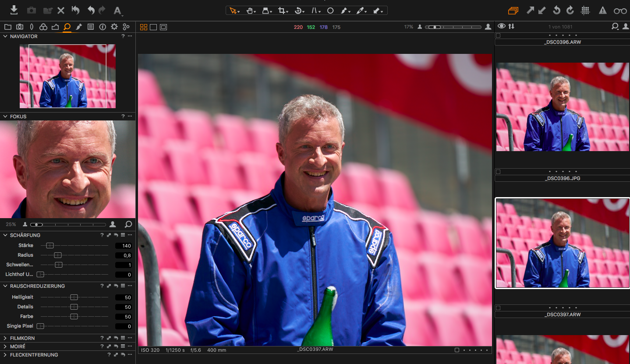Open the sort order control in the browser

tap(511, 26)
